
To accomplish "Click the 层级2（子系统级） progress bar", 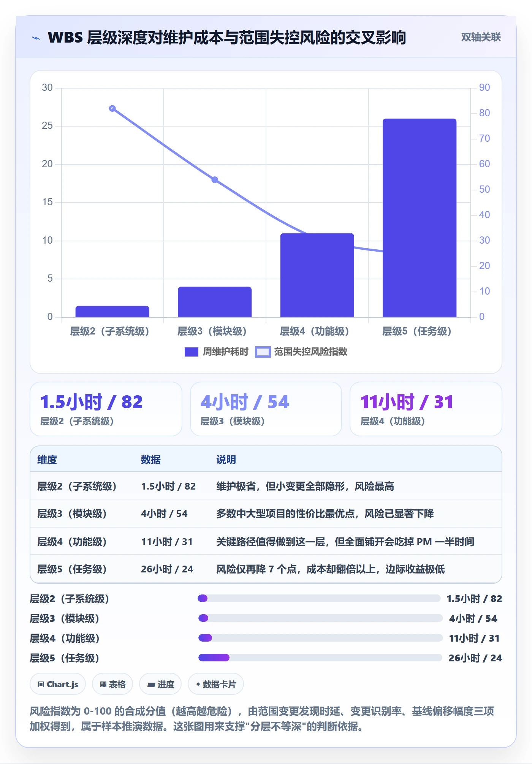I will coord(319,598).
